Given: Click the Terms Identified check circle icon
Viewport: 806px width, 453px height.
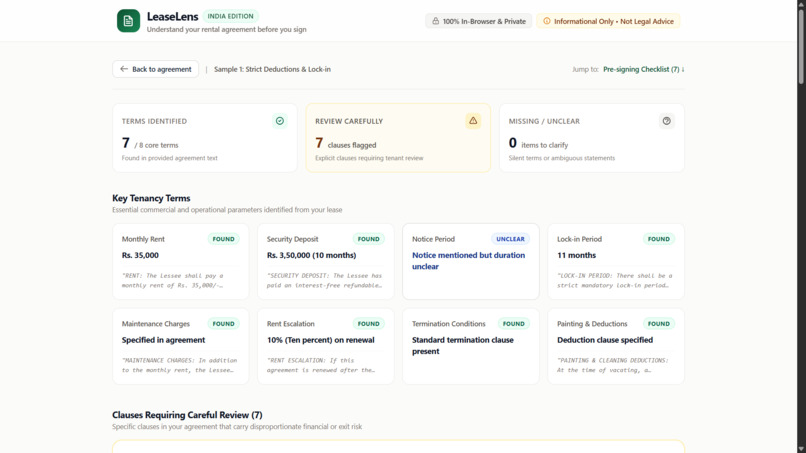Looking at the screenshot, I should [x=280, y=121].
